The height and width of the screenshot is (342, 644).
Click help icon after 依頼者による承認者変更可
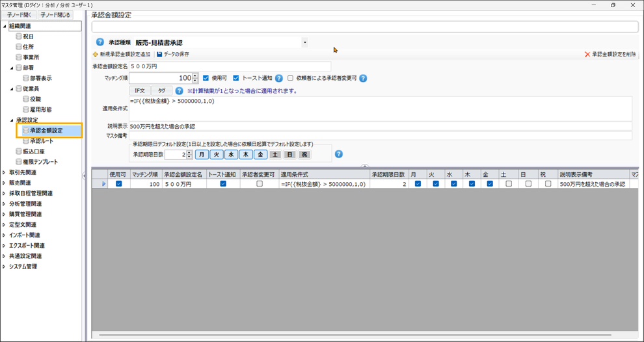(x=363, y=78)
